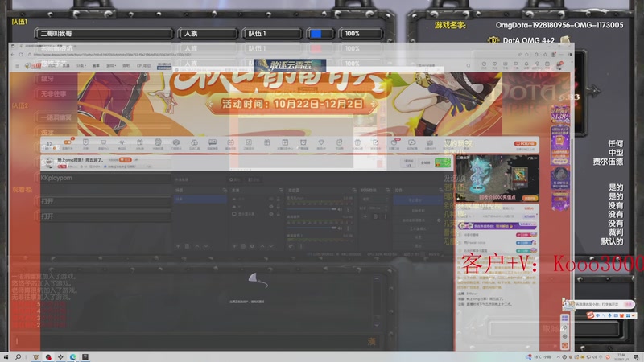Adjust the 麦克风/Aux volume slider
The height and width of the screenshot is (362, 644).
click(x=311, y=209)
